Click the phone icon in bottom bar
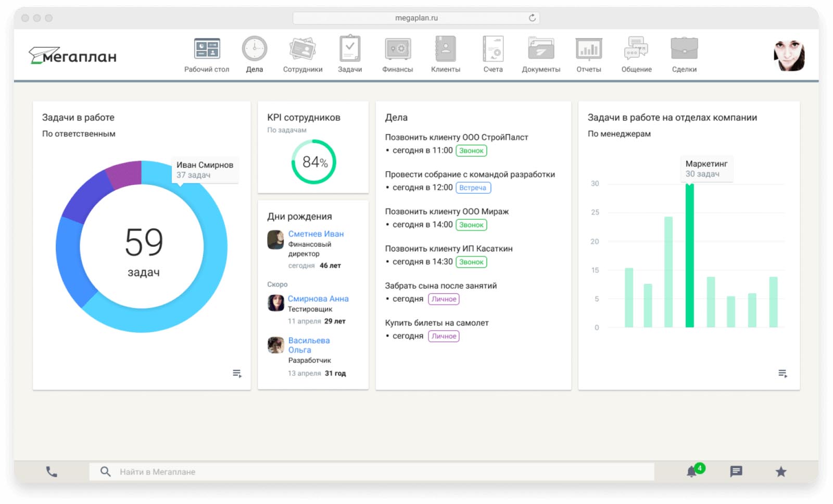 (x=52, y=472)
